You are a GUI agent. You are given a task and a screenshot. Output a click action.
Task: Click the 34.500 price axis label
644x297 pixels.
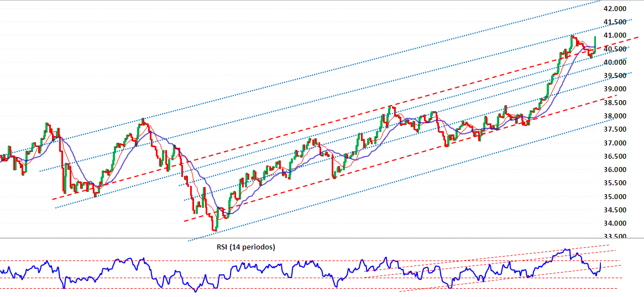pyautogui.click(x=615, y=210)
